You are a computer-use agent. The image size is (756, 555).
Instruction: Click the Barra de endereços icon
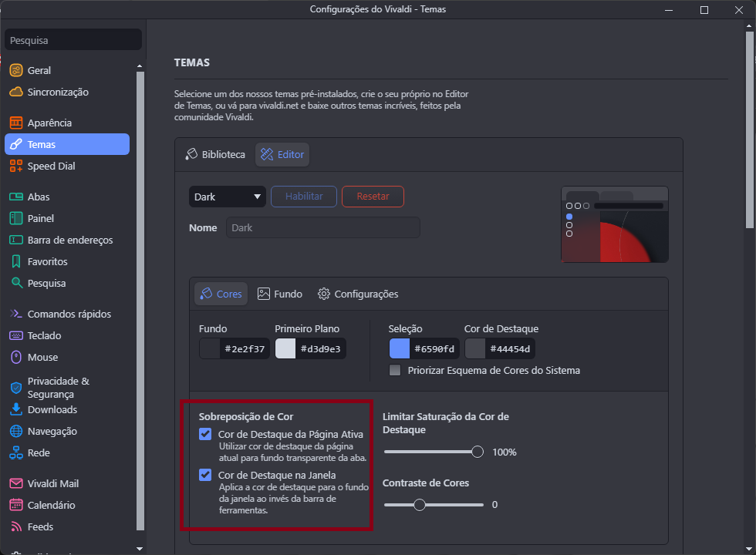click(16, 240)
